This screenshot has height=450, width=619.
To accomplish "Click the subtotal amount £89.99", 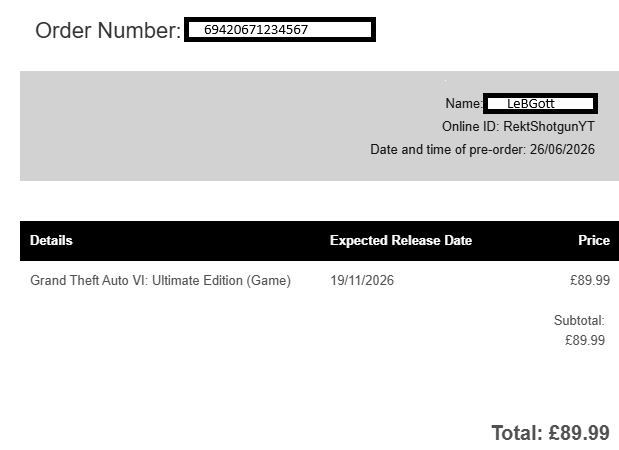I will (585, 340).
